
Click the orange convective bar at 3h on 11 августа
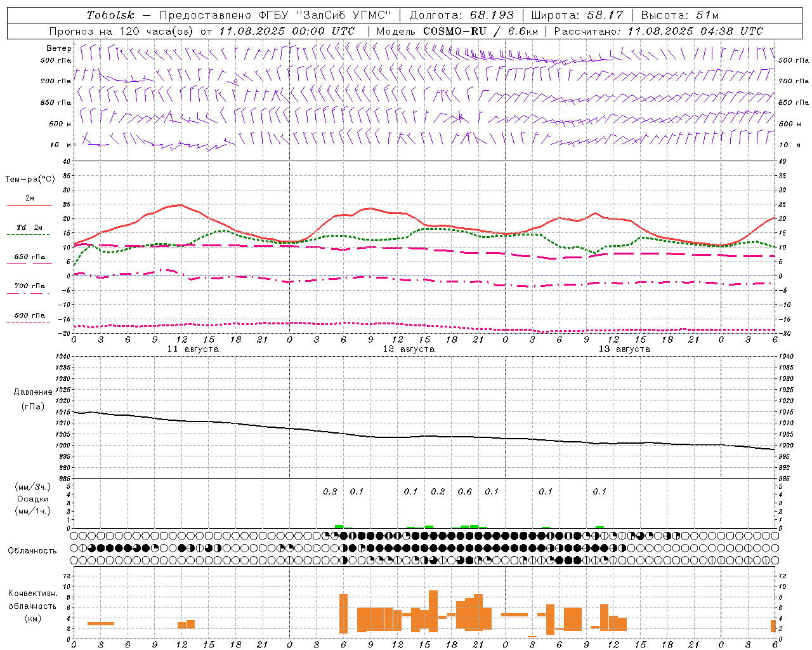pos(101,623)
